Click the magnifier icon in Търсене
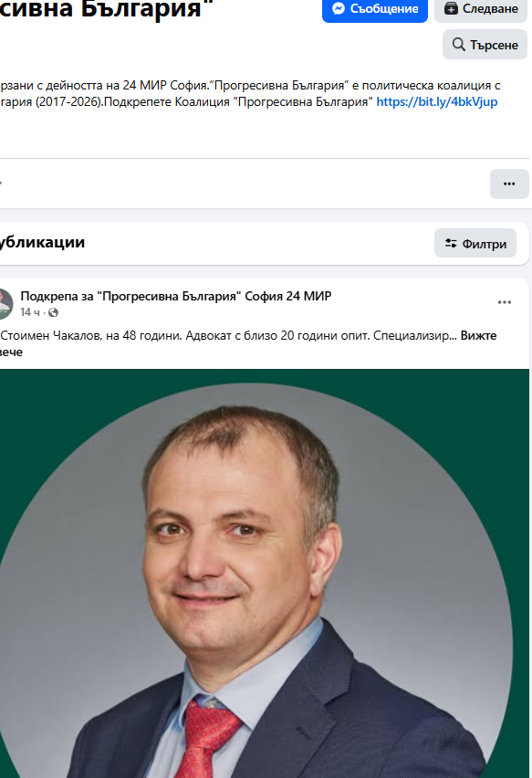The image size is (532, 778). tap(459, 45)
